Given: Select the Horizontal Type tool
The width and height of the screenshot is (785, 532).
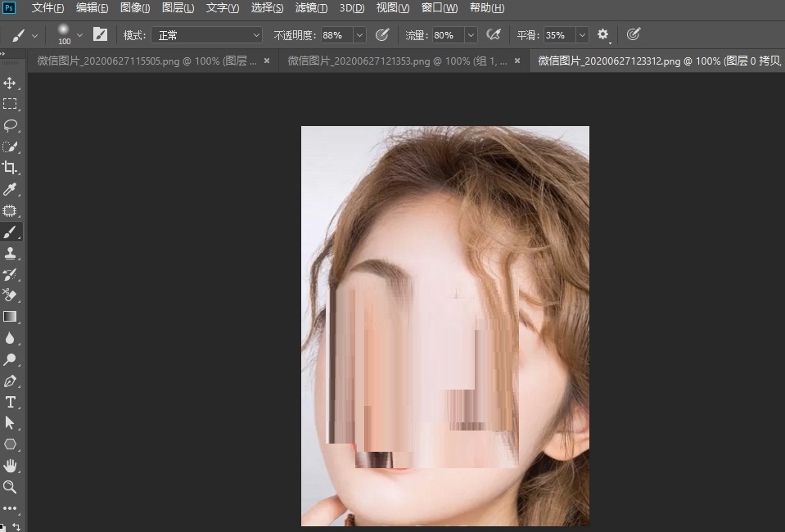Looking at the screenshot, I should point(11,402).
